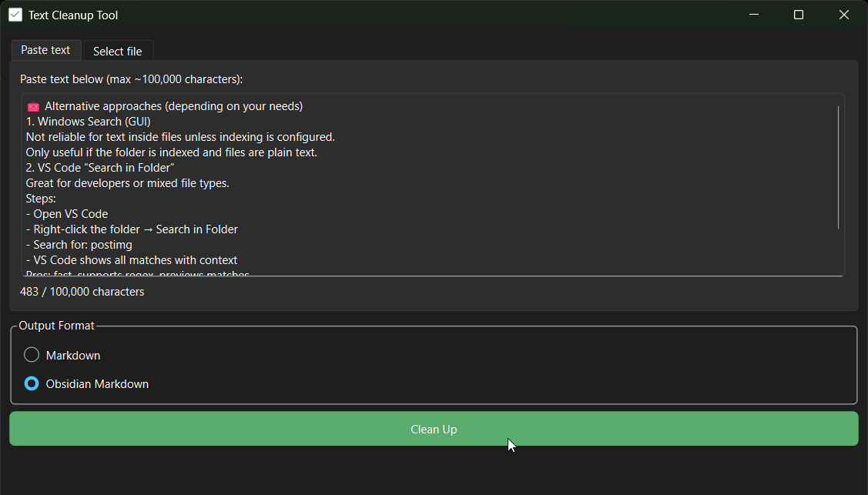Click the 483 character counter label
868x495 pixels.
pos(82,291)
